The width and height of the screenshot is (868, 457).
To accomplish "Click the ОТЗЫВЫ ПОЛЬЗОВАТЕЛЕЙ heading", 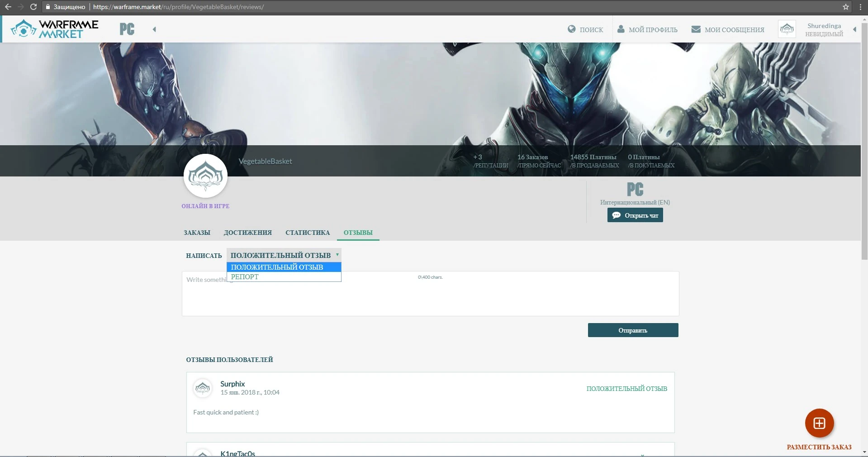I will [x=229, y=360].
